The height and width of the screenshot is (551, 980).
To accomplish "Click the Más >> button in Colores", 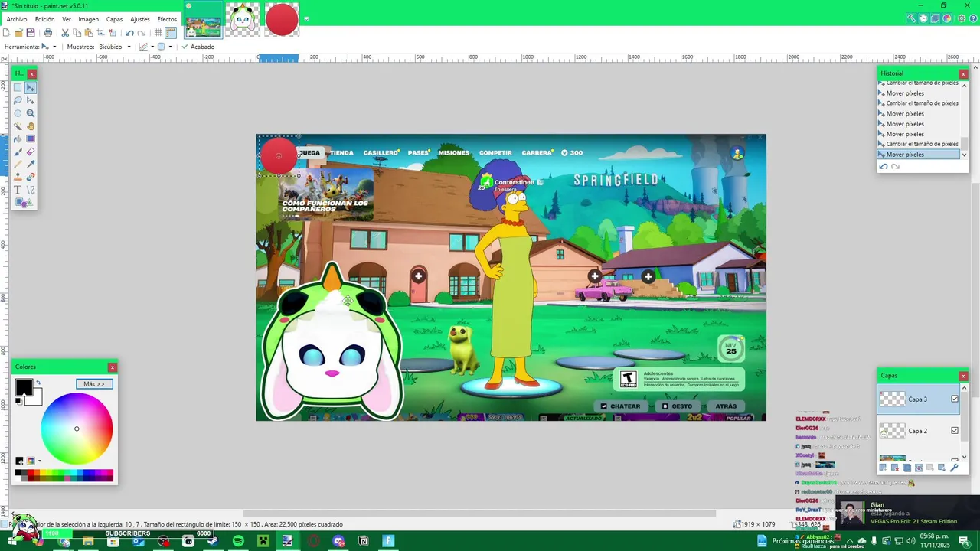I will (x=94, y=383).
